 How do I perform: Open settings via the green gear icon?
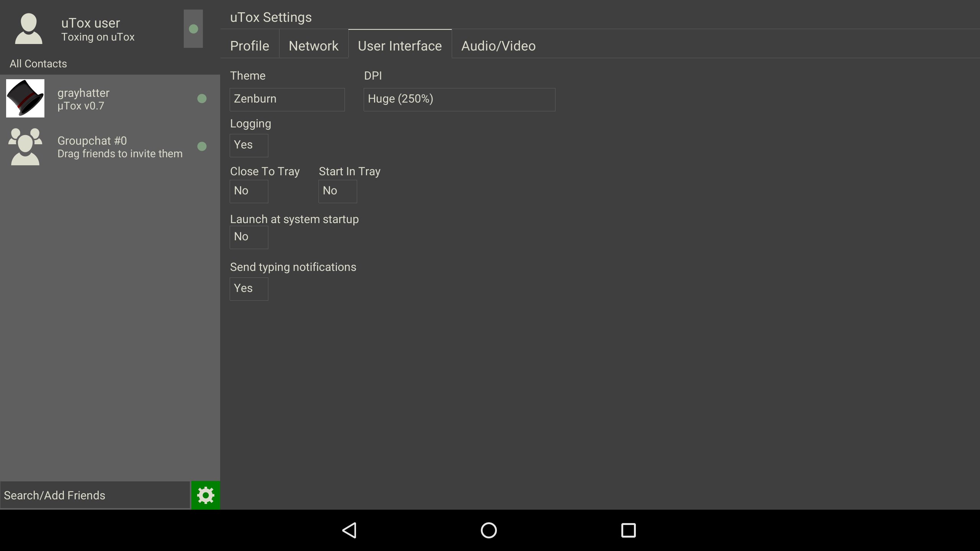pos(206,495)
